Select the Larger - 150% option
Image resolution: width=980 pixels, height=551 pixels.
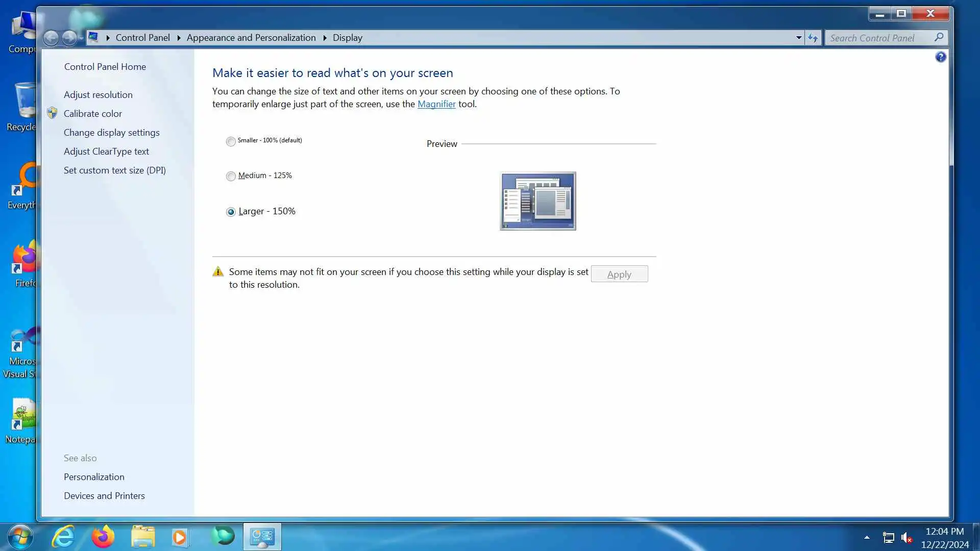coord(231,212)
